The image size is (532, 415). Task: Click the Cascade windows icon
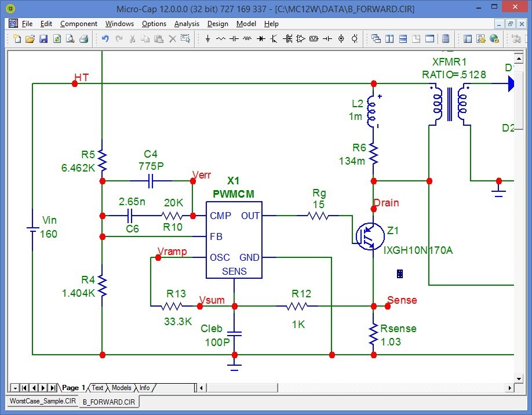(376, 39)
